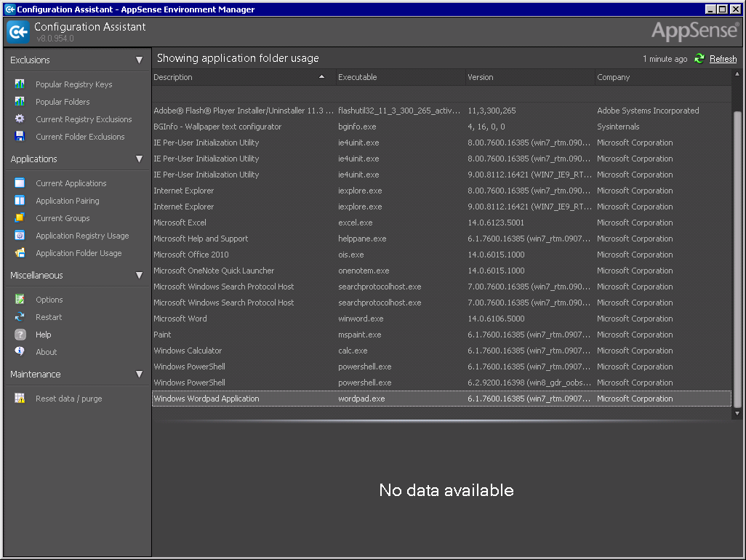Sort by the Version column header
Screen dimensions: 746x560
click(531, 77)
